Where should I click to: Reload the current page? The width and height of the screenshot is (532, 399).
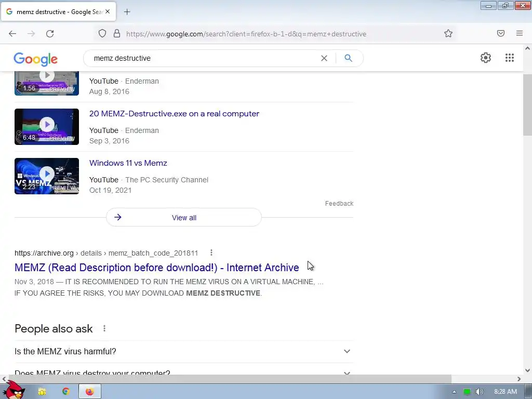click(x=50, y=34)
